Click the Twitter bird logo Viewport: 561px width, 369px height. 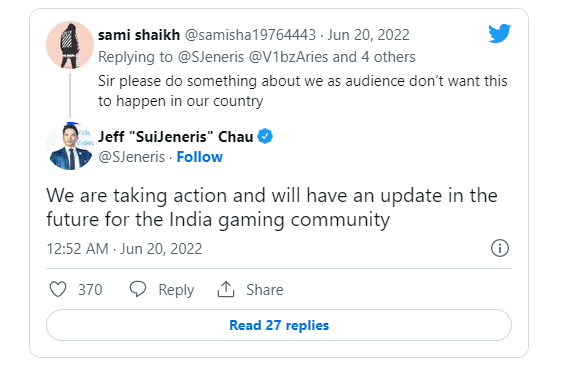[x=499, y=34]
